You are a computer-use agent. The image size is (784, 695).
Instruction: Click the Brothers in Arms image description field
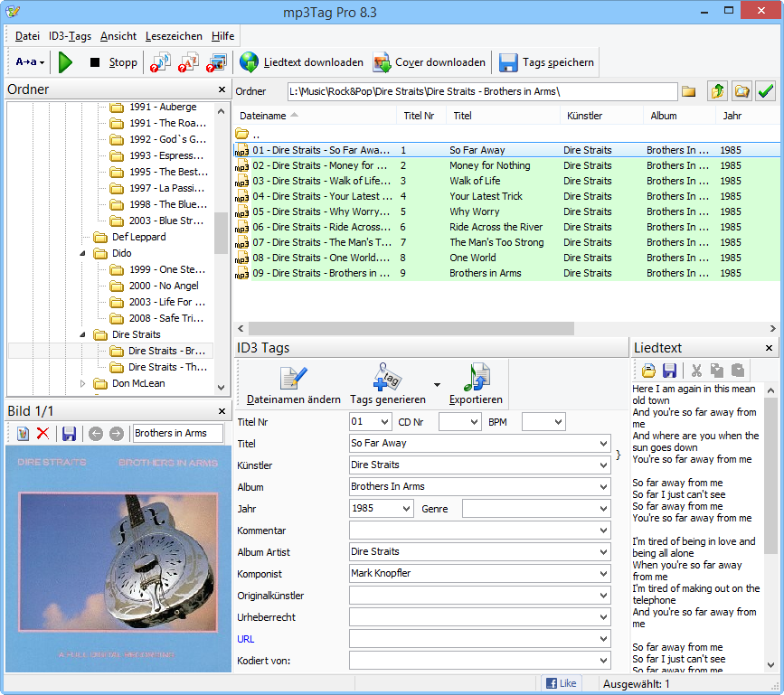point(178,433)
